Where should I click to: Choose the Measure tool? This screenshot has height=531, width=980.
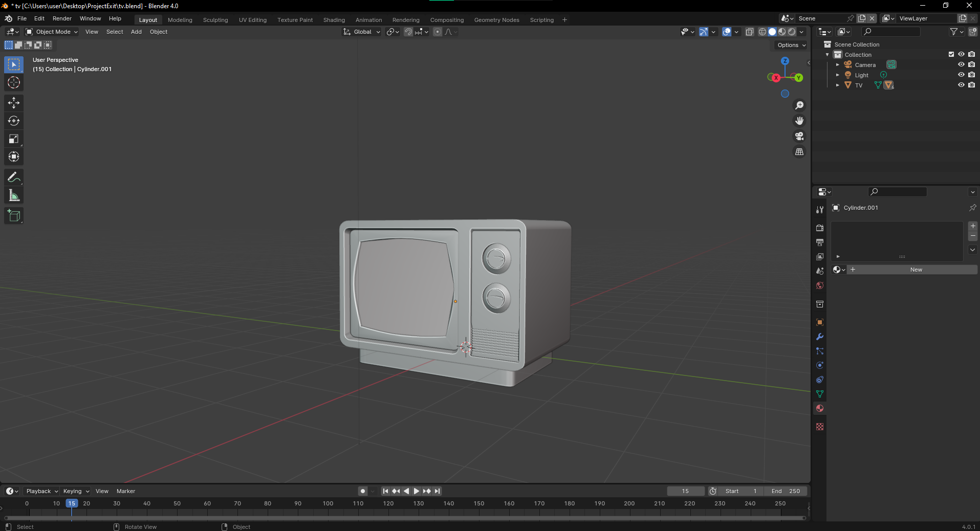(x=14, y=195)
